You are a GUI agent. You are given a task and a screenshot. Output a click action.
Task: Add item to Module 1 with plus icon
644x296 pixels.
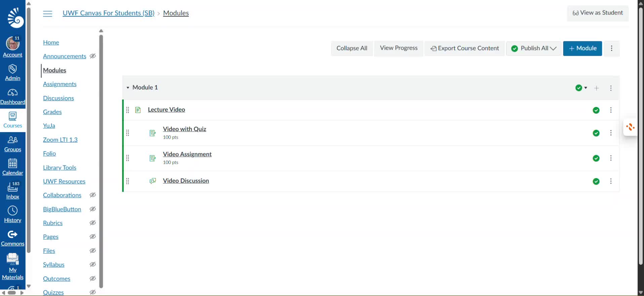pos(597,88)
